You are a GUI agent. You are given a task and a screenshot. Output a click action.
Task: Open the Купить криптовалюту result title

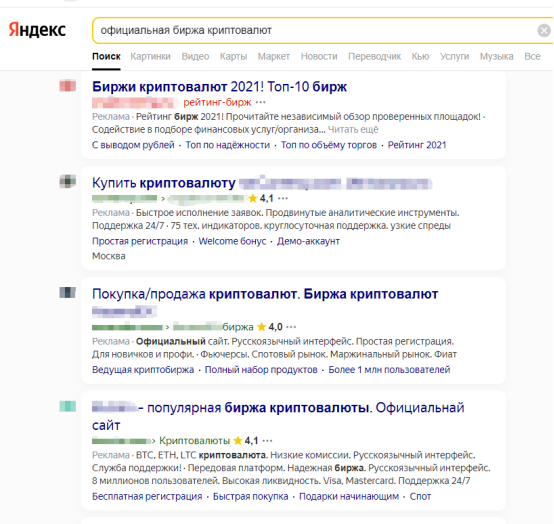pos(262,183)
